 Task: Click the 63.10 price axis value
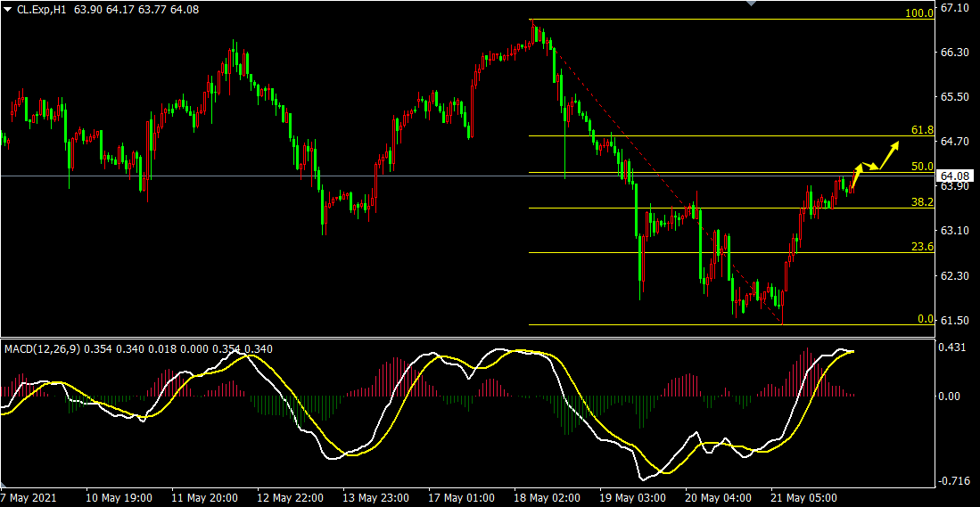(954, 231)
